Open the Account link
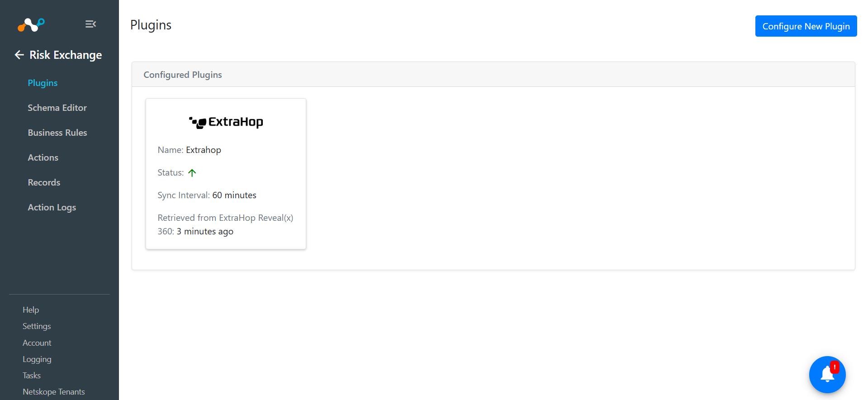Screen dimensions: 868x400 (x=37, y=343)
